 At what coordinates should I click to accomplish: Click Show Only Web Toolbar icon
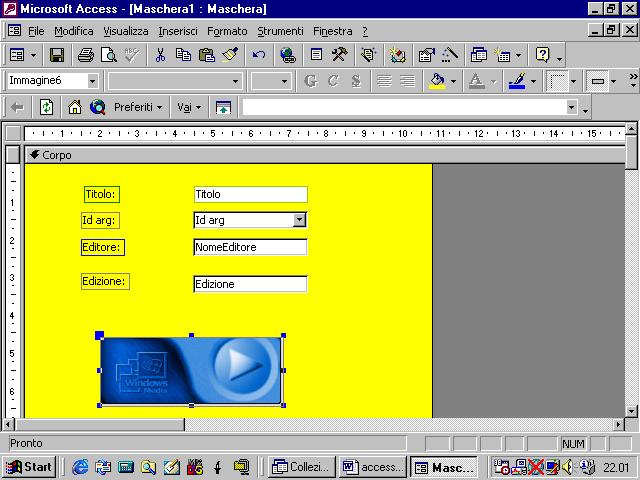(223, 107)
